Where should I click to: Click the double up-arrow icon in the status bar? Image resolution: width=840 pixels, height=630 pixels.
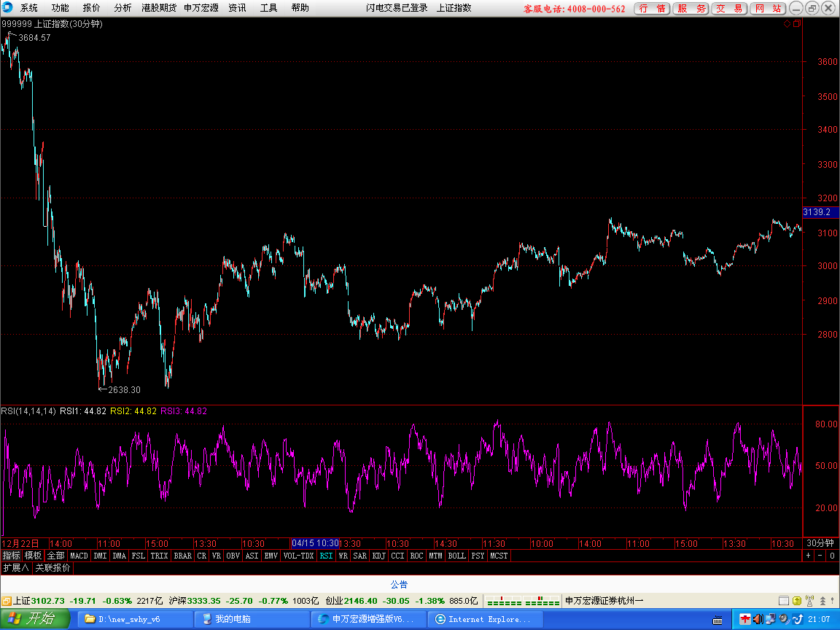pyautogui.click(x=822, y=601)
